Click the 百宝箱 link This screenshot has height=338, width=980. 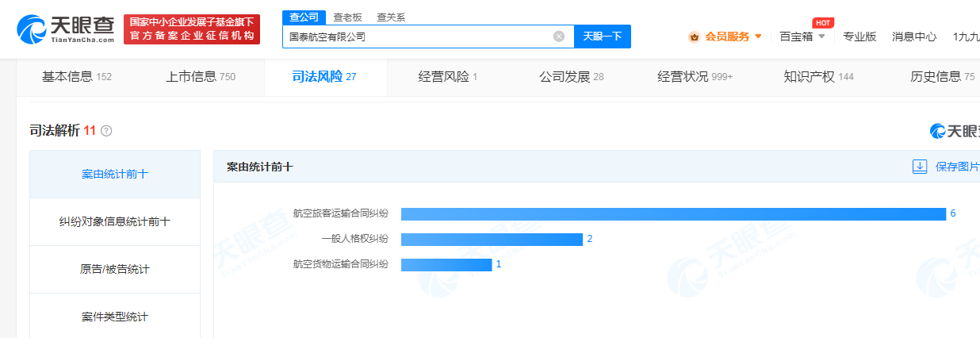797,36
